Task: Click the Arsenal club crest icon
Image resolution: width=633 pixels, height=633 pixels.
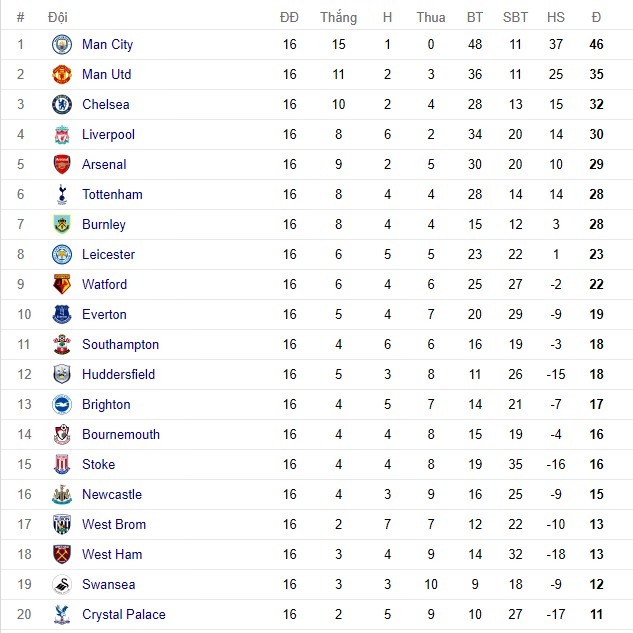Action: tap(62, 165)
